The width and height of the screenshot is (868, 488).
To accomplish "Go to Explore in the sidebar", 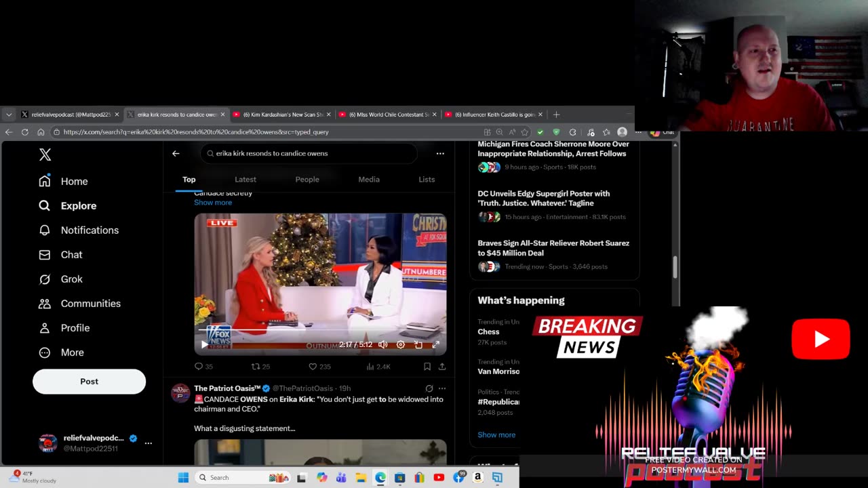I will 68,205.
